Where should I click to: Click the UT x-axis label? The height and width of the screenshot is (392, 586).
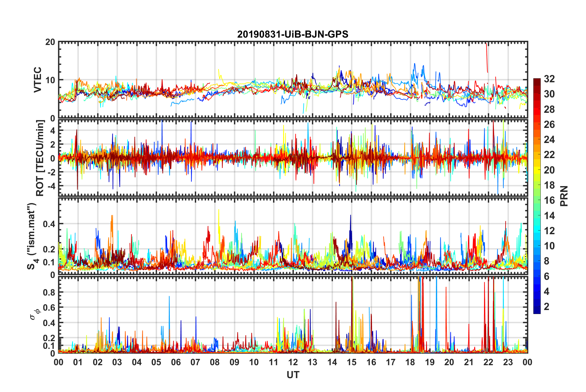click(293, 375)
